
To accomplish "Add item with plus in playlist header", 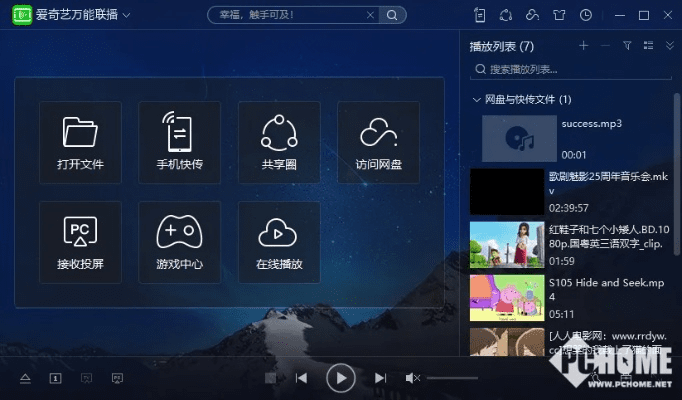I will click(583, 45).
